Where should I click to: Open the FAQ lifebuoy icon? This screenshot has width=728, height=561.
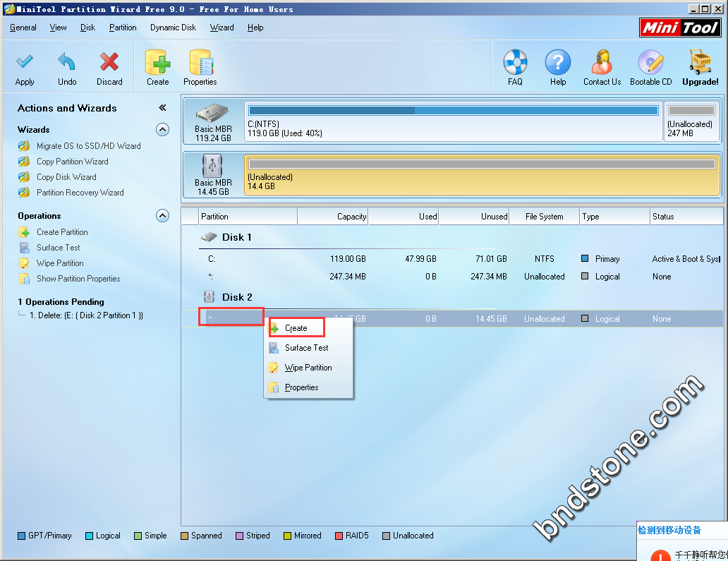pos(516,62)
